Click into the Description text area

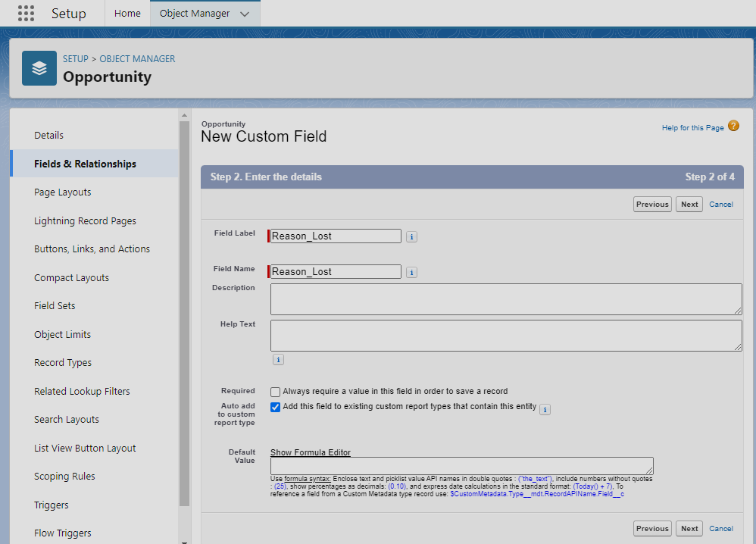(506, 299)
